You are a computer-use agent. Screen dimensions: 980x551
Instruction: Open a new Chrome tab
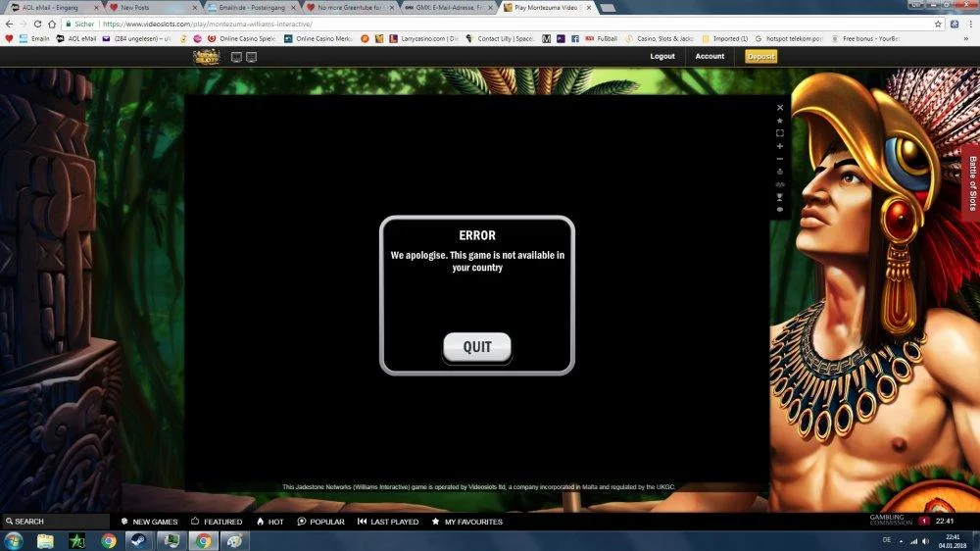pyautogui.click(x=608, y=8)
